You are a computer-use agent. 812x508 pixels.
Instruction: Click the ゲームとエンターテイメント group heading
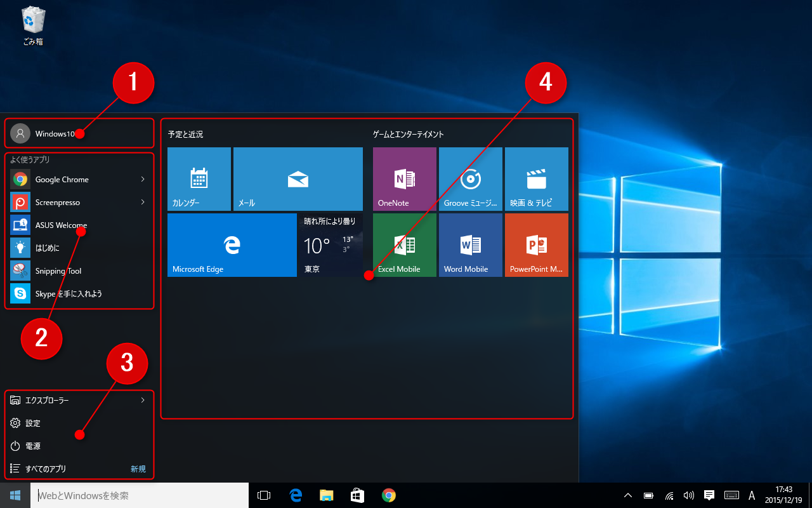point(409,135)
